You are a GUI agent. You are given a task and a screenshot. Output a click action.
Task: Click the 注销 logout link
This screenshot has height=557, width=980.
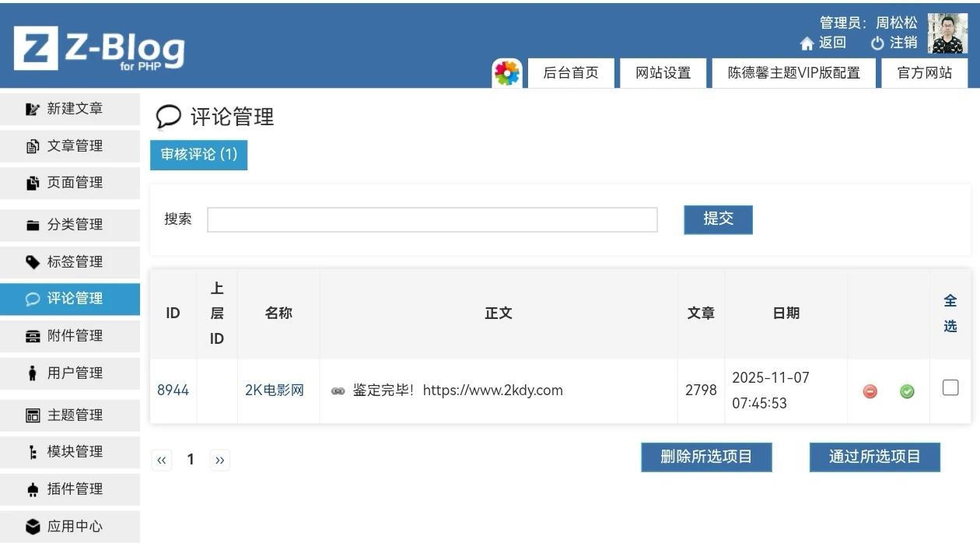click(904, 44)
